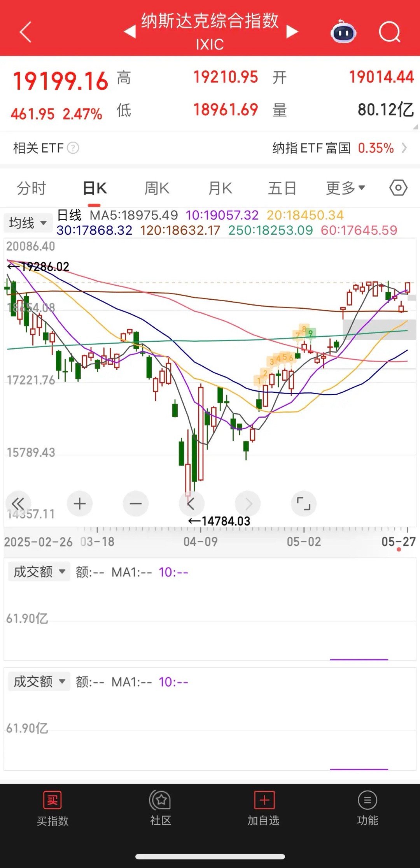Tap current price 19199.16
420x868 pixels.
[x=60, y=81]
